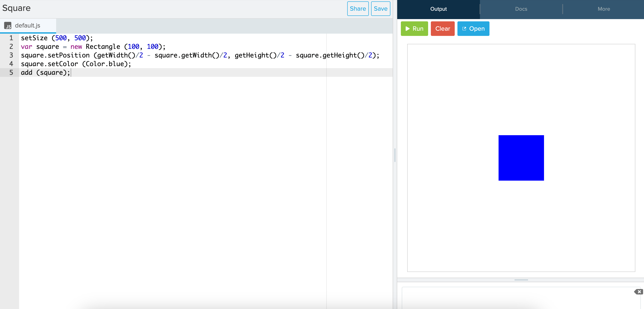The image size is (644, 309).
Task: Click the Share button
Action: click(357, 9)
